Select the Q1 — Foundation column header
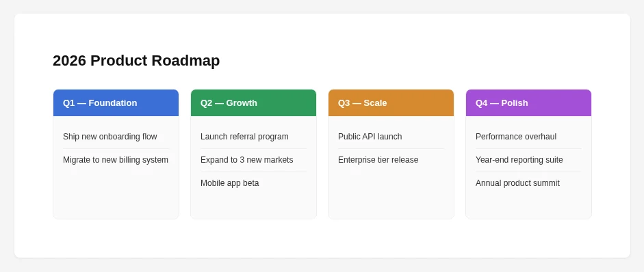 click(116, 103)
